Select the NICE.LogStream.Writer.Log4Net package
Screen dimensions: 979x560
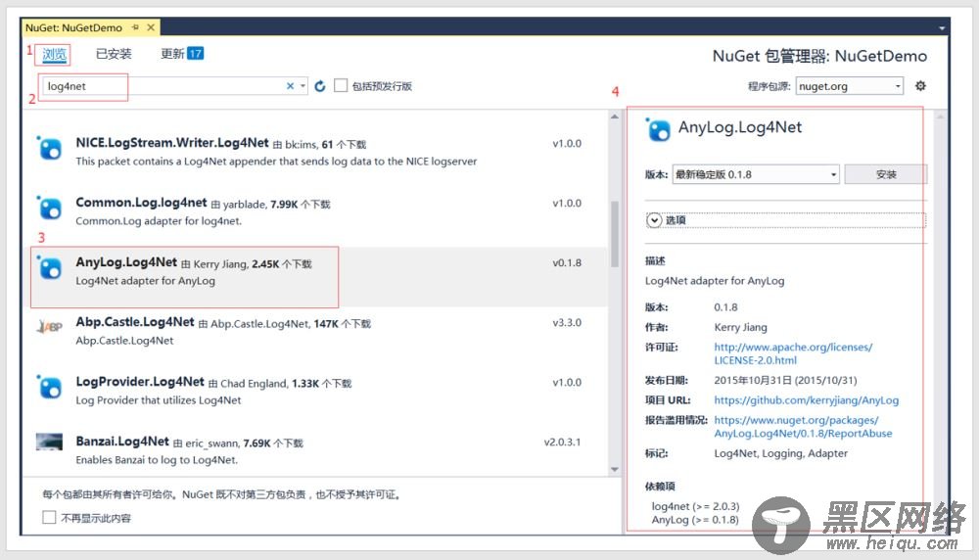(317, 151)
